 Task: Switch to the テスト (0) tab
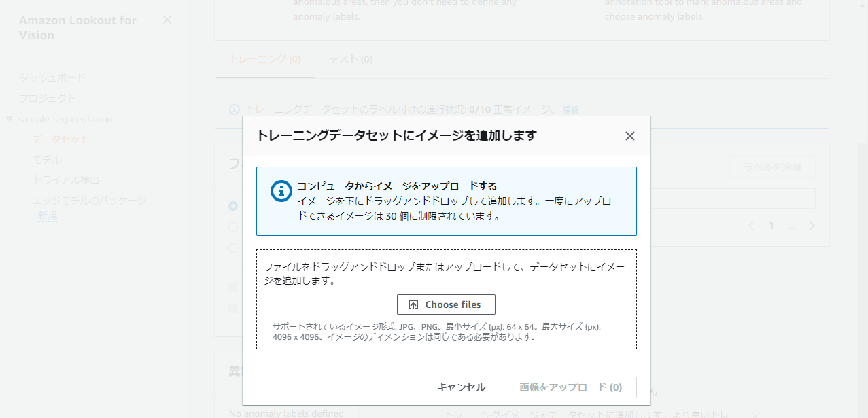(351, 59)
